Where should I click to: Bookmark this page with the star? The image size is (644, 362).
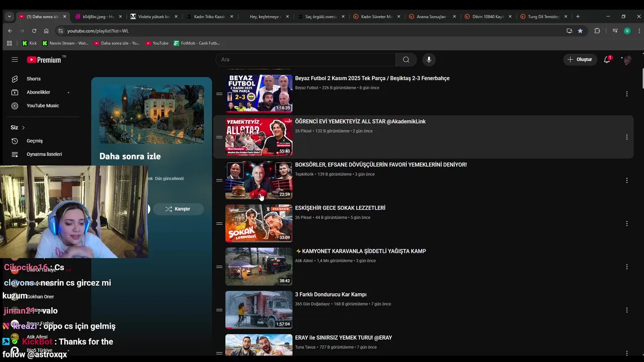tap(580, 31)
